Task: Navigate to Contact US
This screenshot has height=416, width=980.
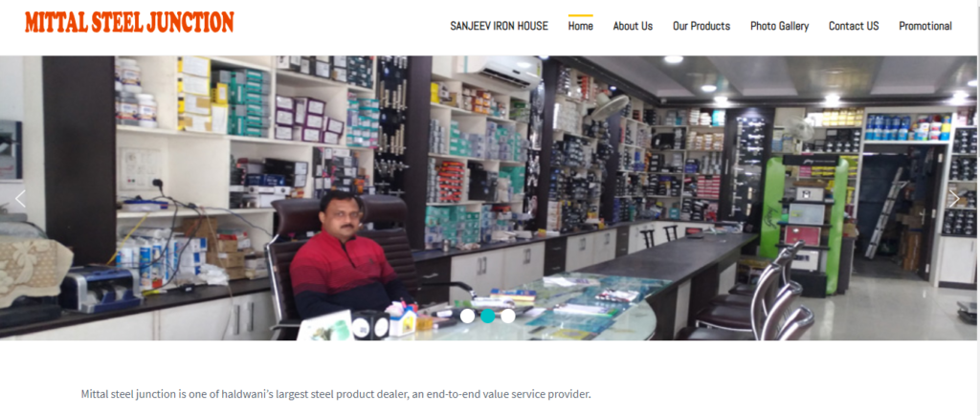Action: point(854,26)
